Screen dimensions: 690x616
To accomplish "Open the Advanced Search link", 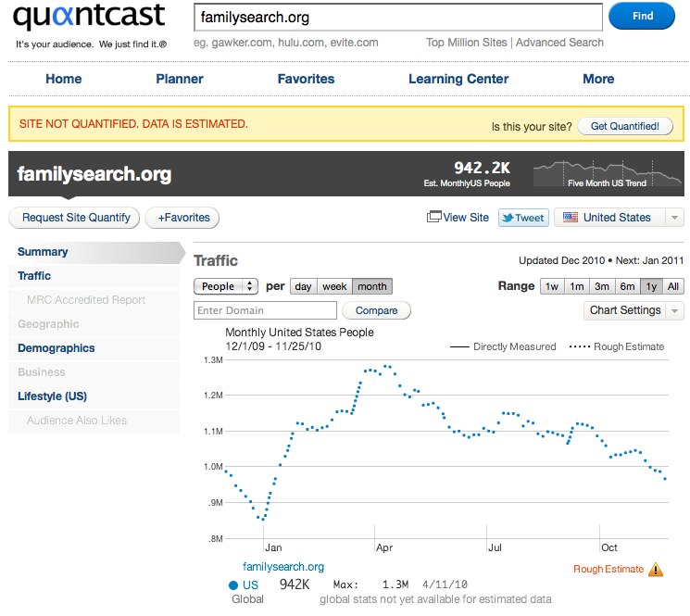I will (x=559, y=43).
